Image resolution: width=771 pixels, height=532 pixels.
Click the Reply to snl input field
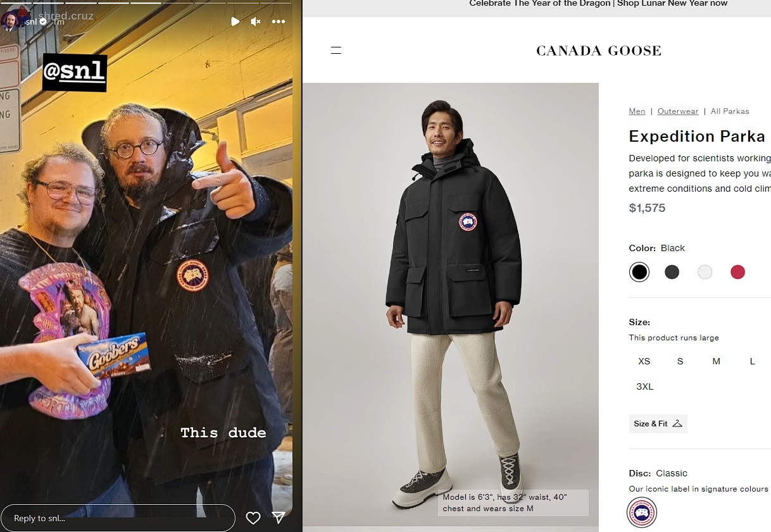coord(118,518)
